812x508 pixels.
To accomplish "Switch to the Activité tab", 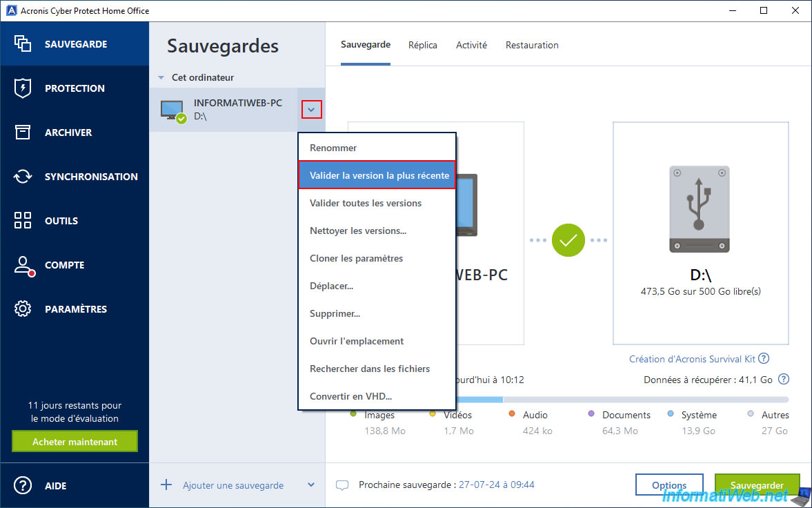I will tap(471, 45).
